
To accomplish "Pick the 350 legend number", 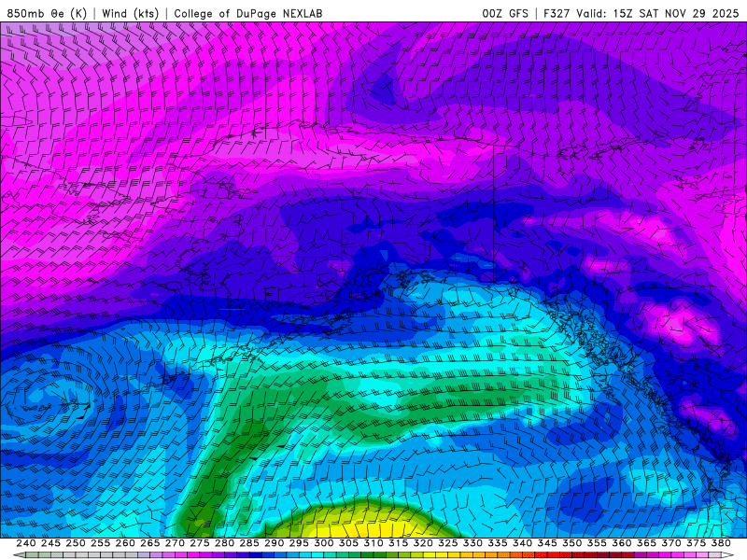I will coord(571,543).
